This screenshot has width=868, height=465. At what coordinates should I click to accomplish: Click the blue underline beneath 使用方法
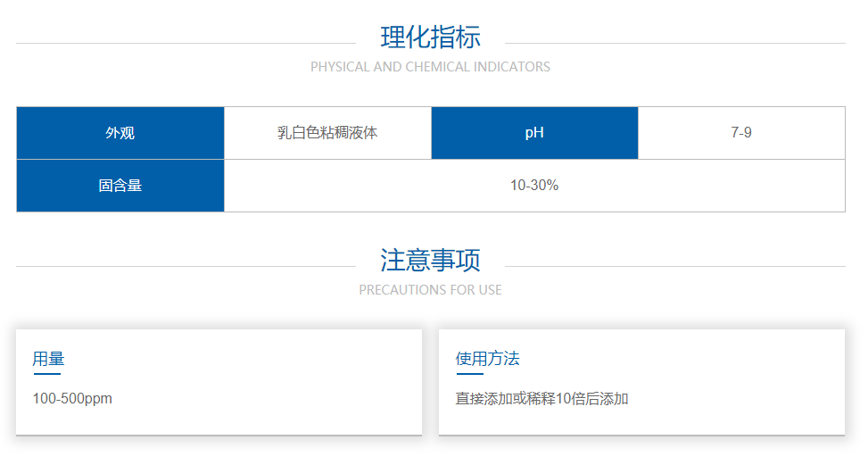[x=469, y=374]
